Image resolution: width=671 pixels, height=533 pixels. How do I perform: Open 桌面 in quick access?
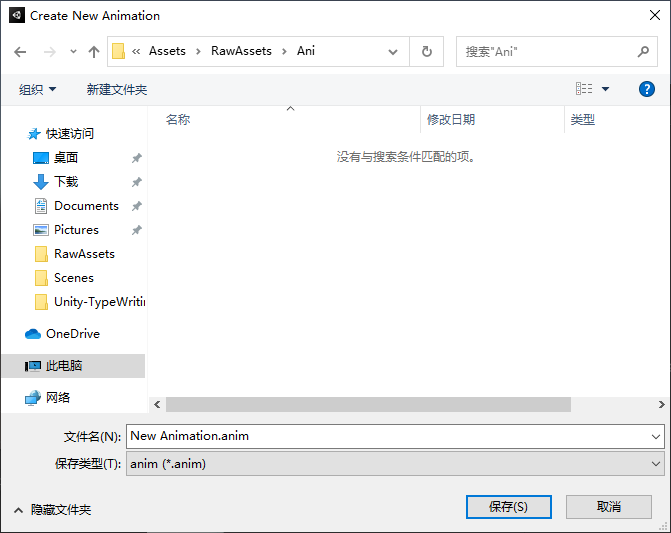[x=66, y=158]
